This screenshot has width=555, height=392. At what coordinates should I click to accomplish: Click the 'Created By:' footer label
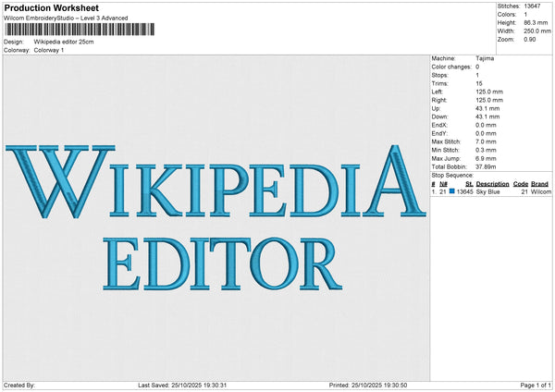click(19, 386)
